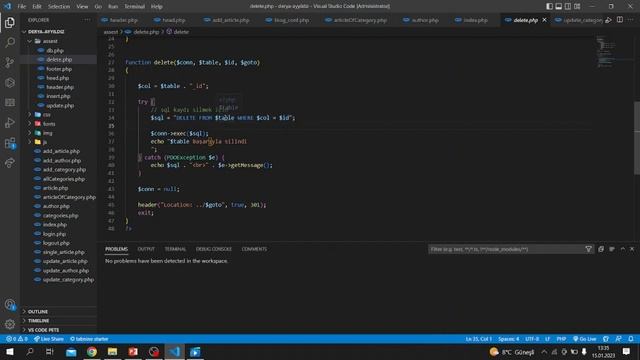
Task: Click the split editor right icon
Action: [x=620, y=20]
